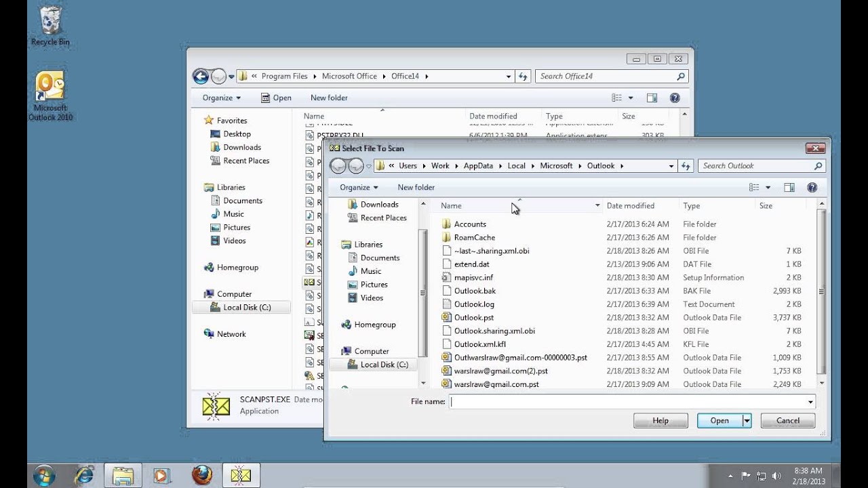This screenshot has width=868, height=488.
Task: Click Back button in Select File dialog
Action: [338, 165]
